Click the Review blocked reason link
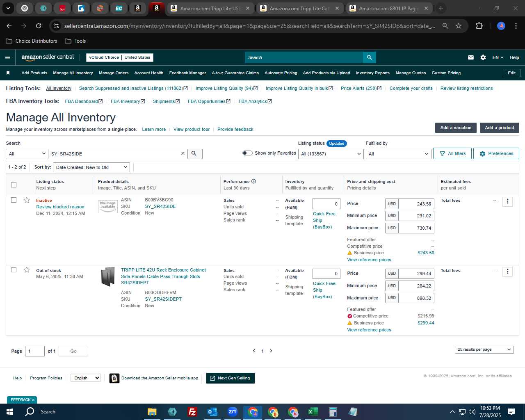The image size is (525, 420). [60, 207]
